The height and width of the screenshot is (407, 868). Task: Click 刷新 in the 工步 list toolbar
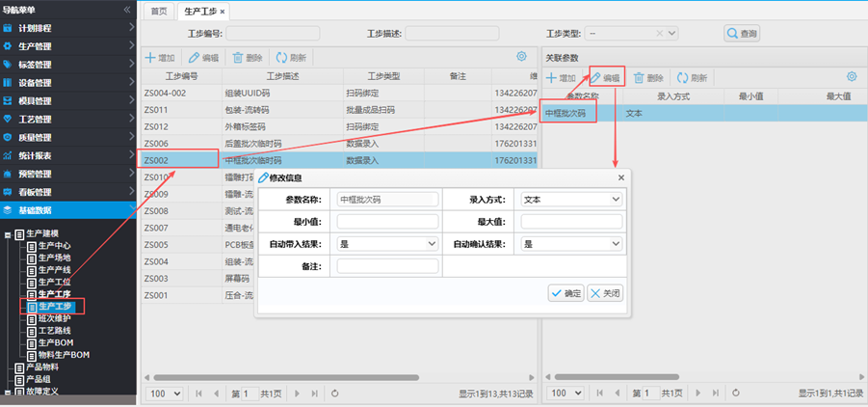click(291, 57)
